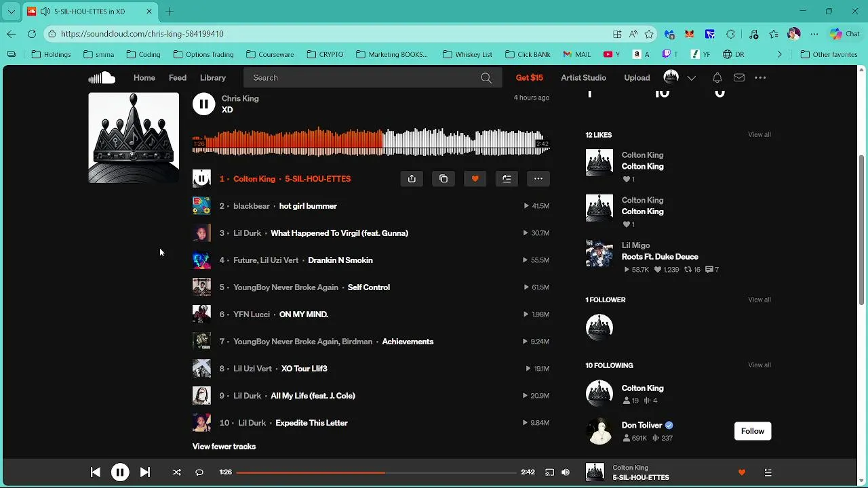Pause the XD playlist with the large pause button

coord(203,104)
